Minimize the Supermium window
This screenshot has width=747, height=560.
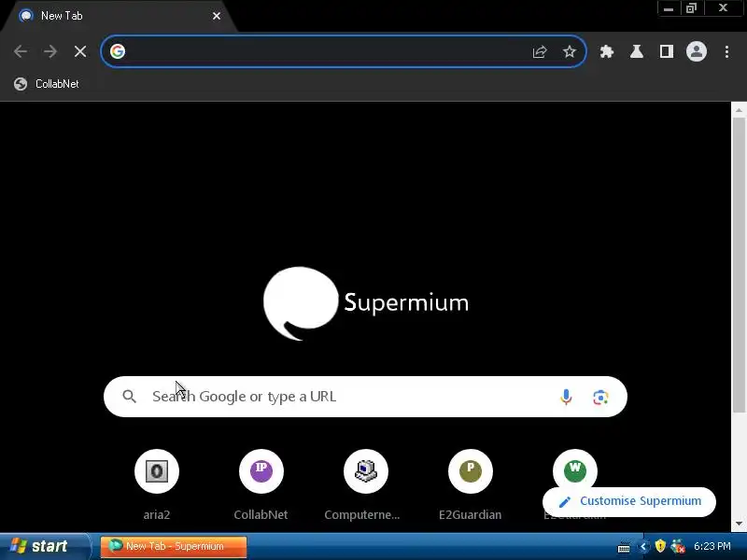669,8
